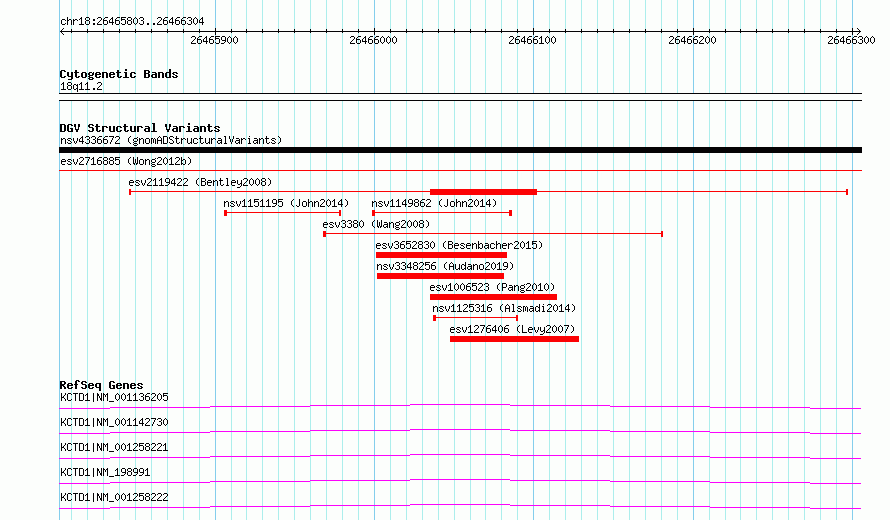Image resolution: width=890 pixels, height=520 pixels.
Task: Click the thick black nsv4336672 variant bar
Action: pyautogui.click(x=460, y=150)
